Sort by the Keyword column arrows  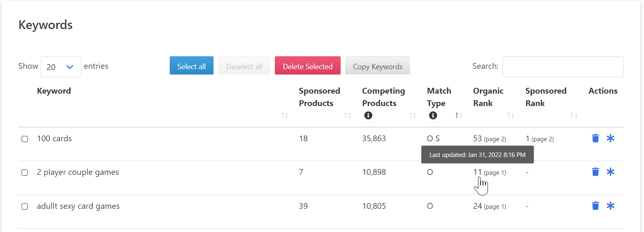(284, 116)
